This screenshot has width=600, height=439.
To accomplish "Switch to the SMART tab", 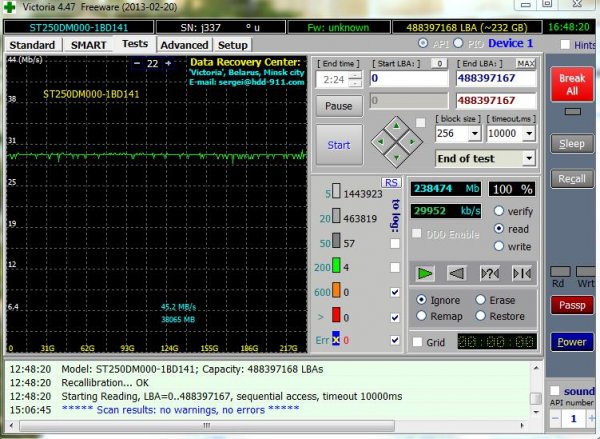I will pyautogui.click(x=88, y=45).
